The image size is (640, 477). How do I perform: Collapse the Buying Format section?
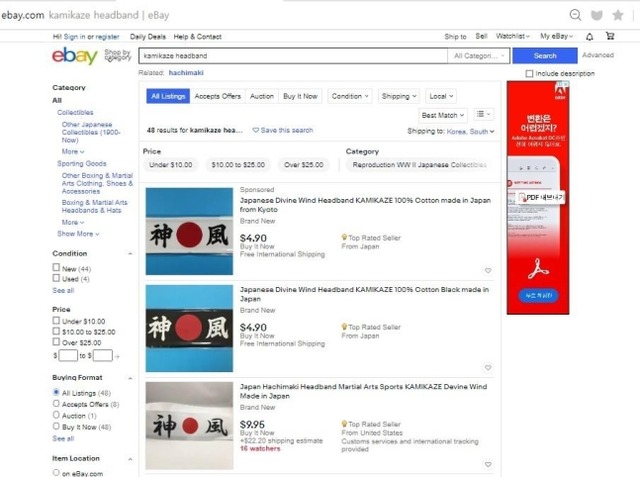tap(130, 378)
